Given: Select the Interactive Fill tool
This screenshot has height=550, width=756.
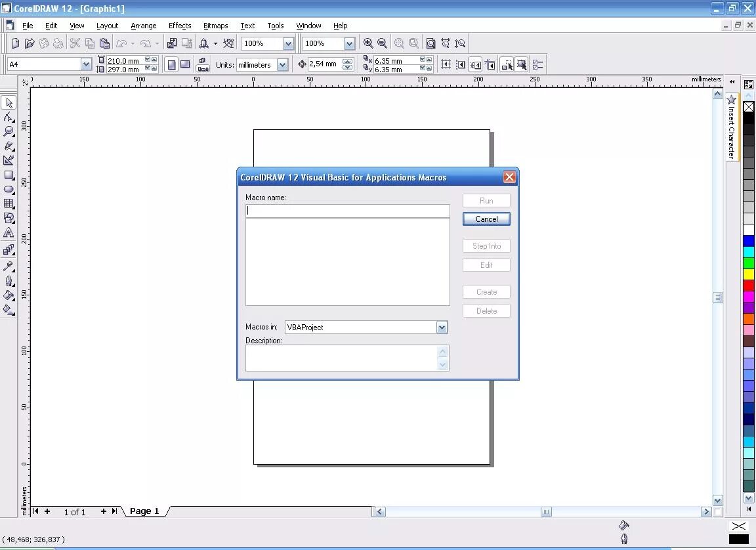Looking at the screenshot, I should (x=9, y=310).
